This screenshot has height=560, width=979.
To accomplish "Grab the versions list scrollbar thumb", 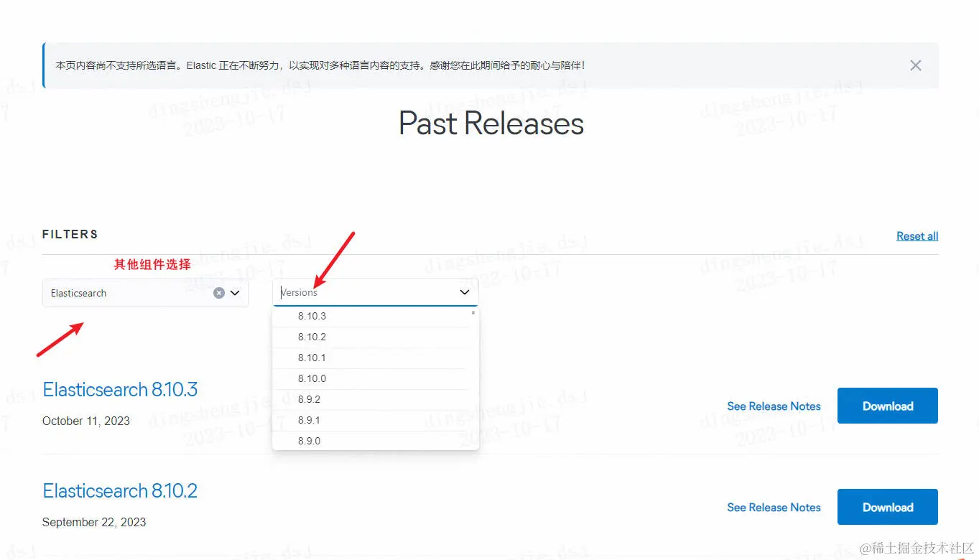I will click(x=473, y=313).
